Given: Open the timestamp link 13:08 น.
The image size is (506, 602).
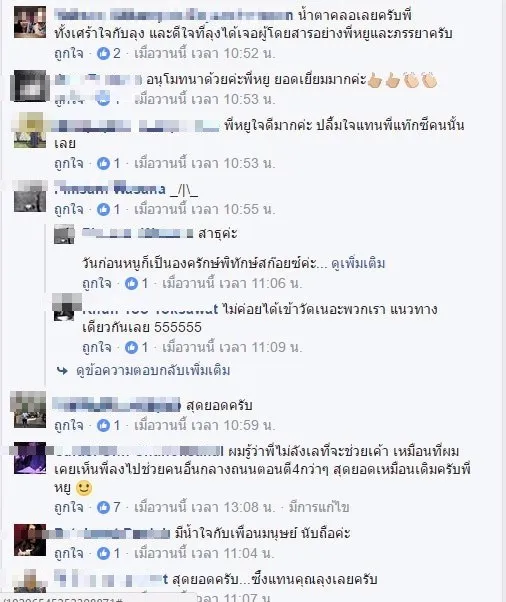Looking at the screenshot, I should (204, 508).
